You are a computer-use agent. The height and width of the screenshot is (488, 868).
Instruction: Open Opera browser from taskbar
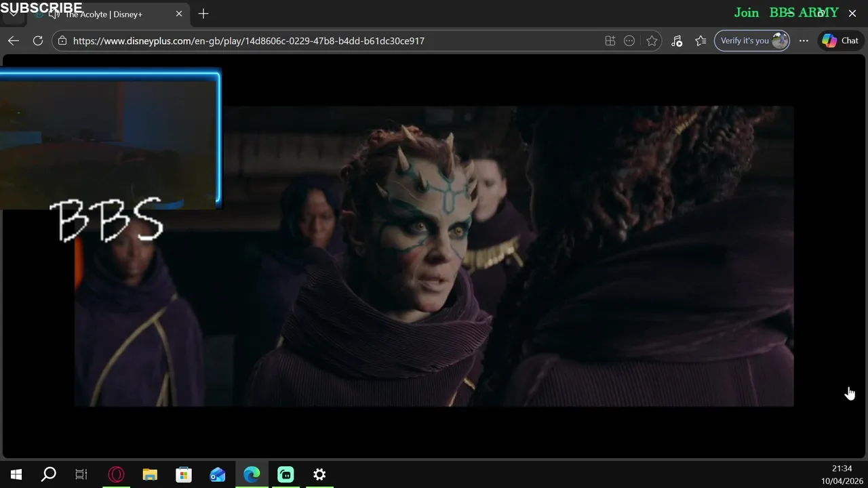click(116, 474)
